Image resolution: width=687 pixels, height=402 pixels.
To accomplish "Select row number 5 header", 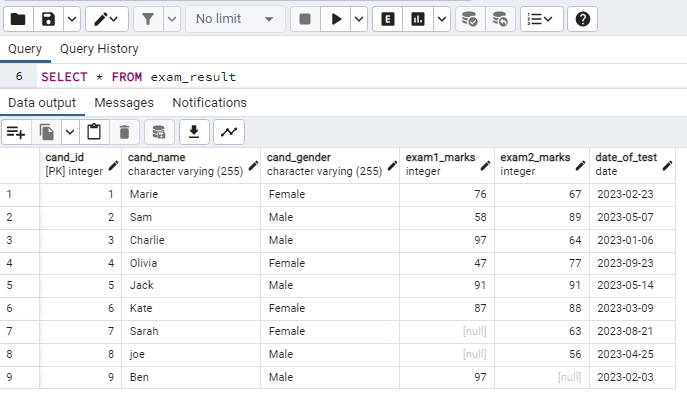I will pyautogui.click(x=20, y=286).
